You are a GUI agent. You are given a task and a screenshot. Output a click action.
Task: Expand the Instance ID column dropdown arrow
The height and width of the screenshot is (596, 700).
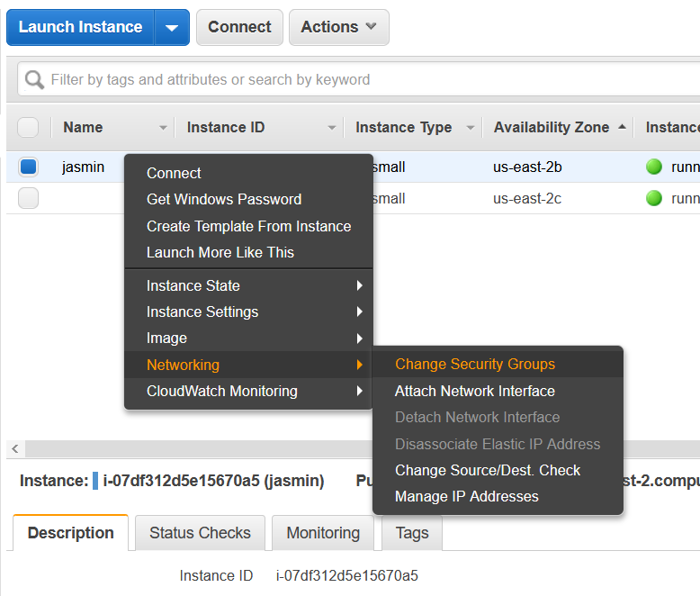tap(332, 128)
